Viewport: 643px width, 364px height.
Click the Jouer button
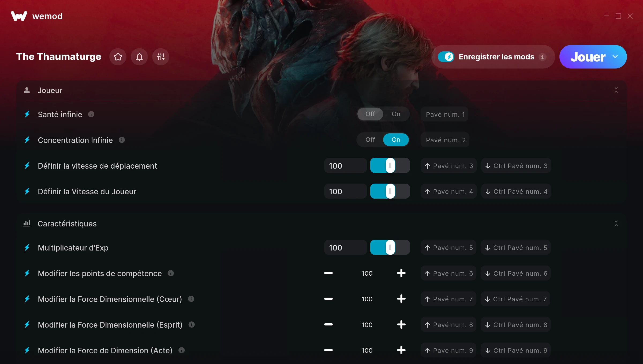588,57
